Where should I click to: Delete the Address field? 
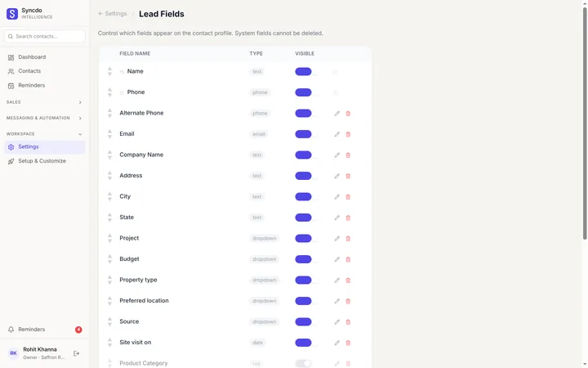[348, 176]
